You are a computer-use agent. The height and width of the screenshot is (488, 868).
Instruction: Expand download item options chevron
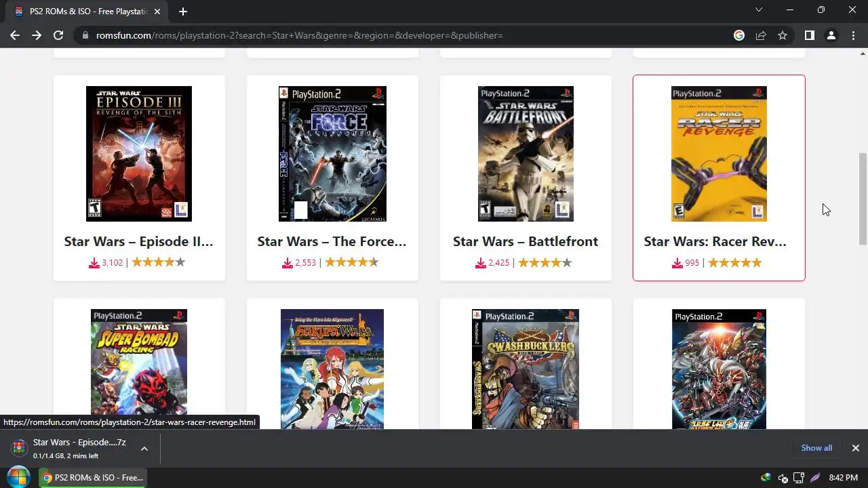pyautogui.click(x=144, y=448)
